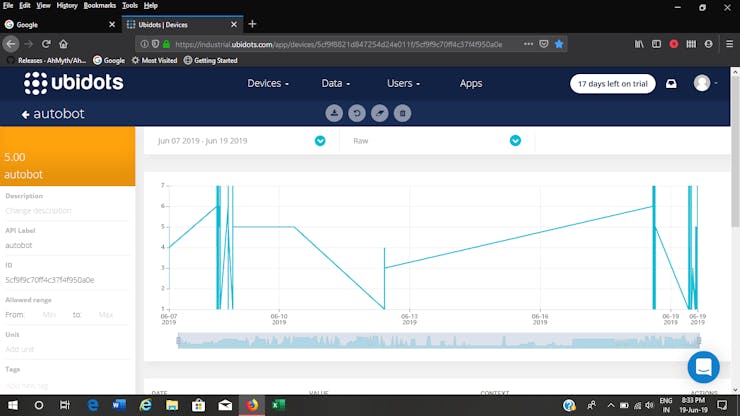Expand the Raw aggregation dropdown
740x416 pixels.
pos(515,141)
